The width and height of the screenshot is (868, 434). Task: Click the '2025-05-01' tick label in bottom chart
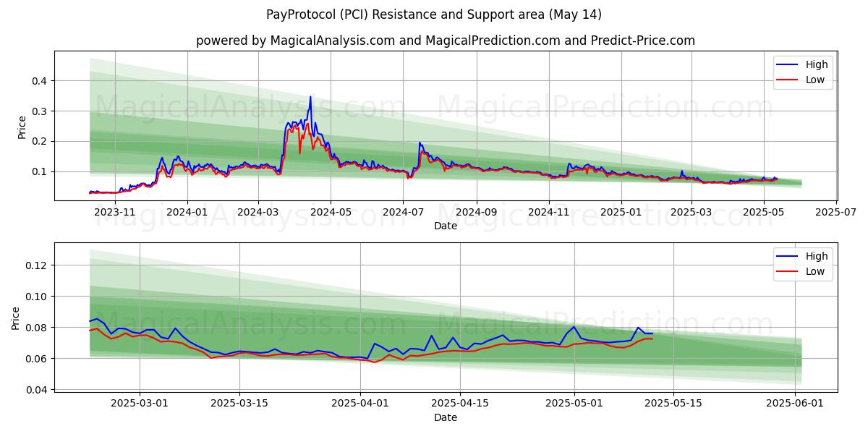574,404
